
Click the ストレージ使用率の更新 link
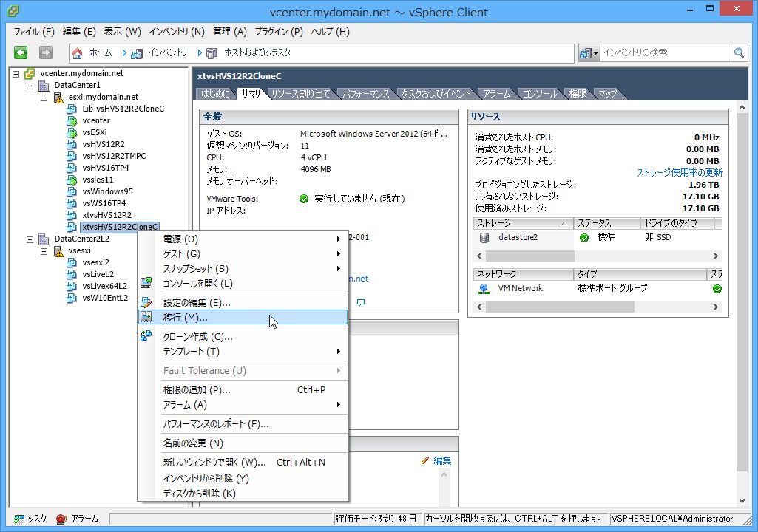[680, 173]
